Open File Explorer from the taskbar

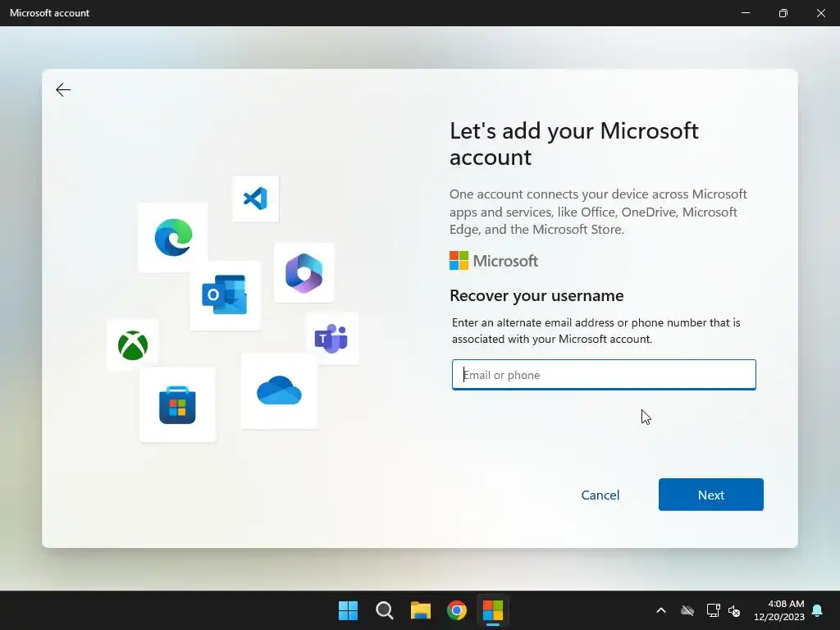[421, 610]
